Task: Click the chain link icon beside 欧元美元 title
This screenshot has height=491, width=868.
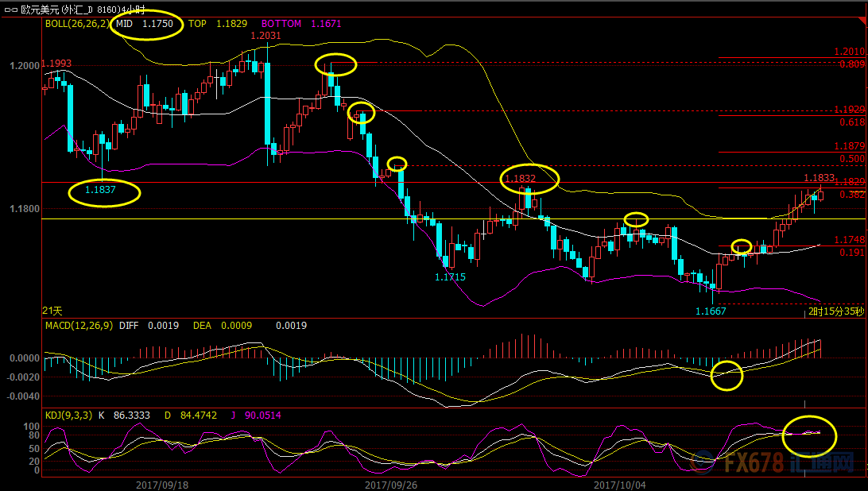Action: pos(11,10)
